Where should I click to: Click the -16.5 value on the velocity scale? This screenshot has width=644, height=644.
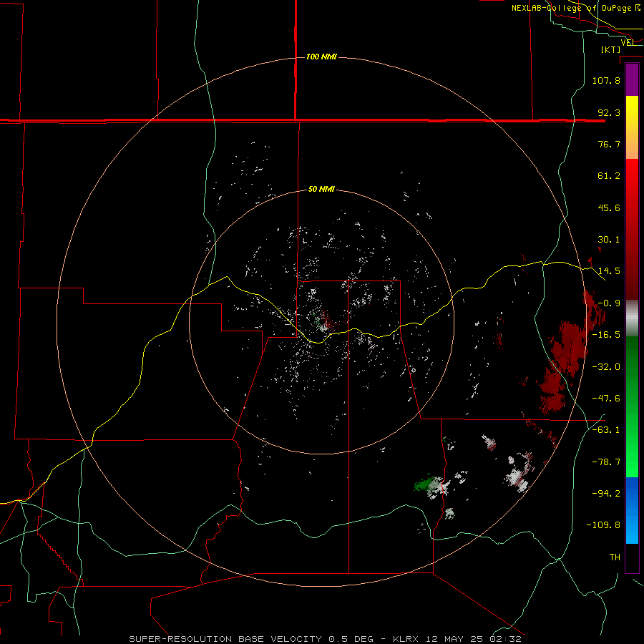point(606,335)
